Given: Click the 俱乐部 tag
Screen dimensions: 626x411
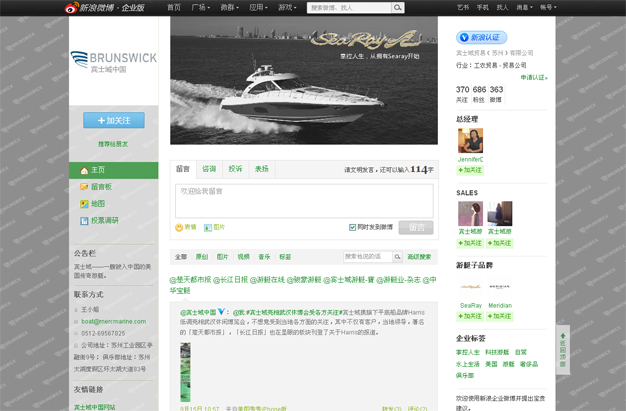Looking at the screenshot, I should tap(465, 375).
